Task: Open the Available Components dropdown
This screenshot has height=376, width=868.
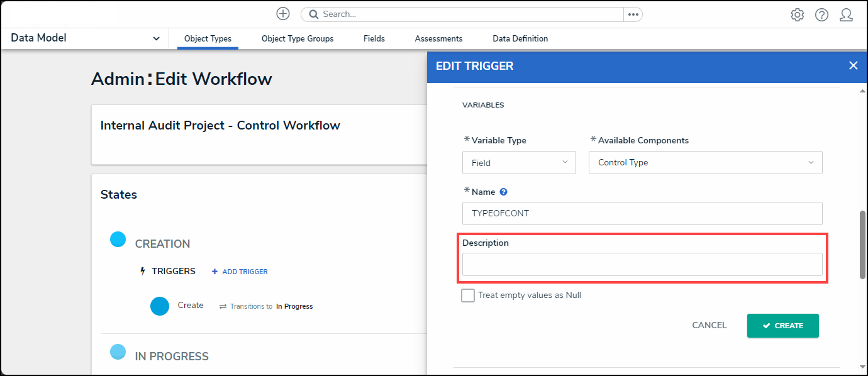Action: [705, 163]
